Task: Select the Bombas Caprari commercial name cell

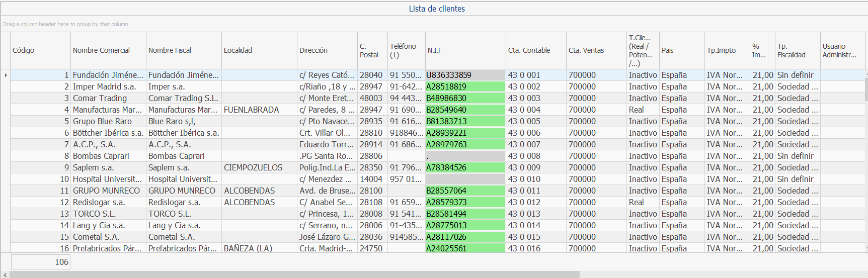Action: 101,156
